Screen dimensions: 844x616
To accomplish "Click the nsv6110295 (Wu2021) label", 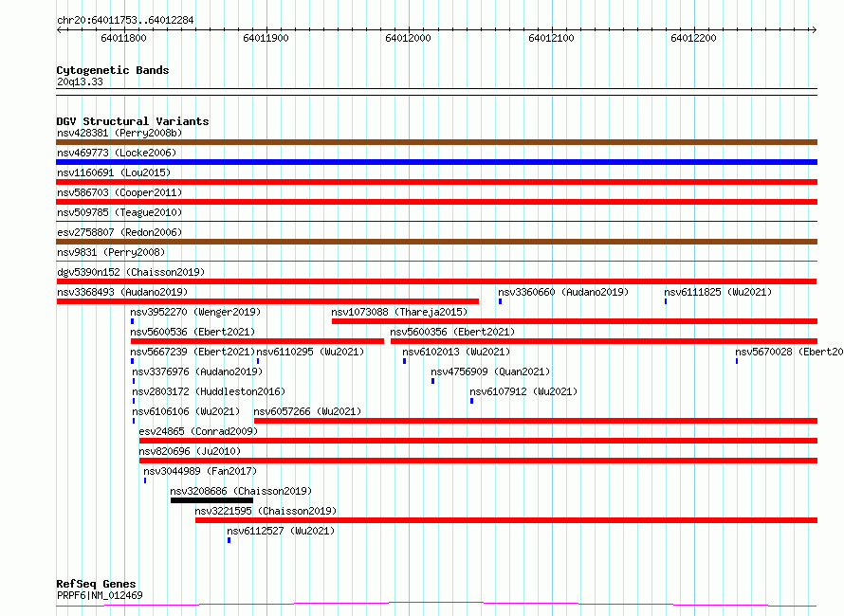I will tap(310, 352).
